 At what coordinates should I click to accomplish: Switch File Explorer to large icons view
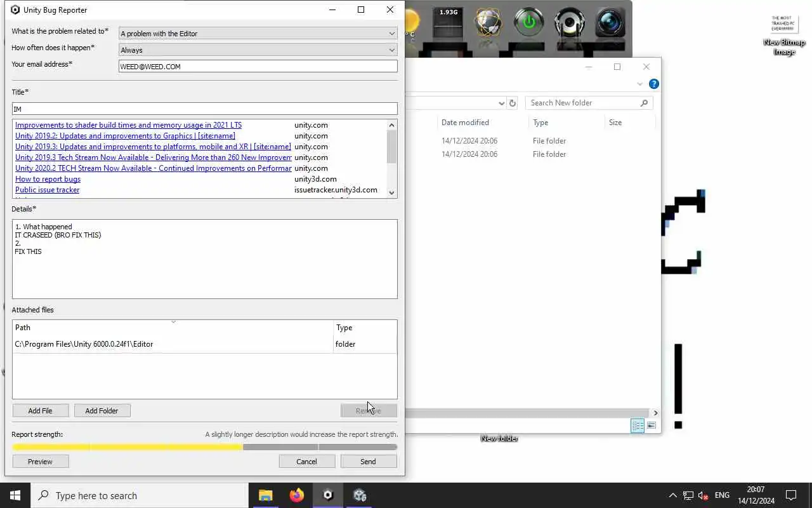(652, 425)
